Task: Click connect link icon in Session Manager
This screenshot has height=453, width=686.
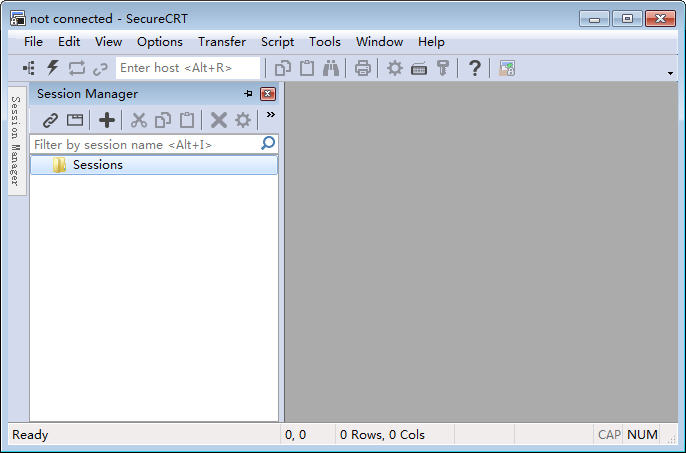Action: [50, 120]
